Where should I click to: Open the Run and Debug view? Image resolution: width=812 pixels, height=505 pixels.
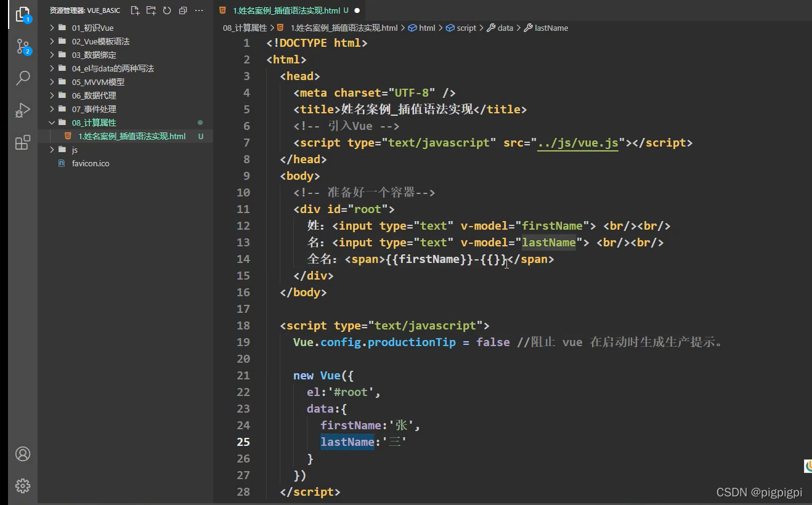pyautogui.click(x=23, y=110)
